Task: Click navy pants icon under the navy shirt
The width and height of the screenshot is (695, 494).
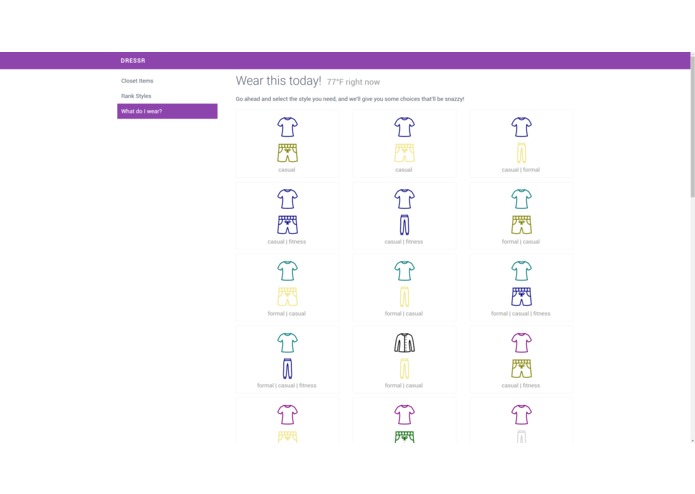Action: point(404,225)
